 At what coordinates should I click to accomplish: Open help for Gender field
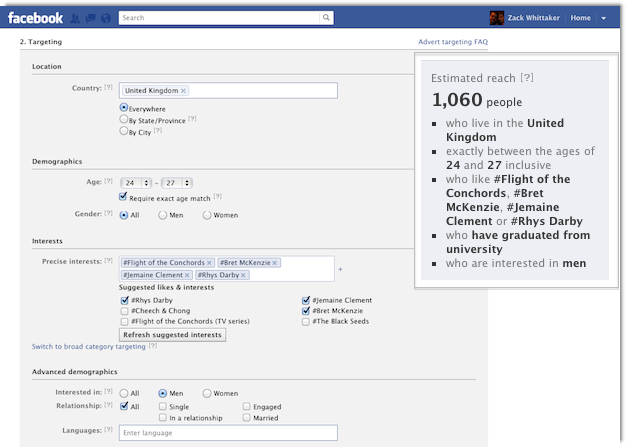[109, 213]
